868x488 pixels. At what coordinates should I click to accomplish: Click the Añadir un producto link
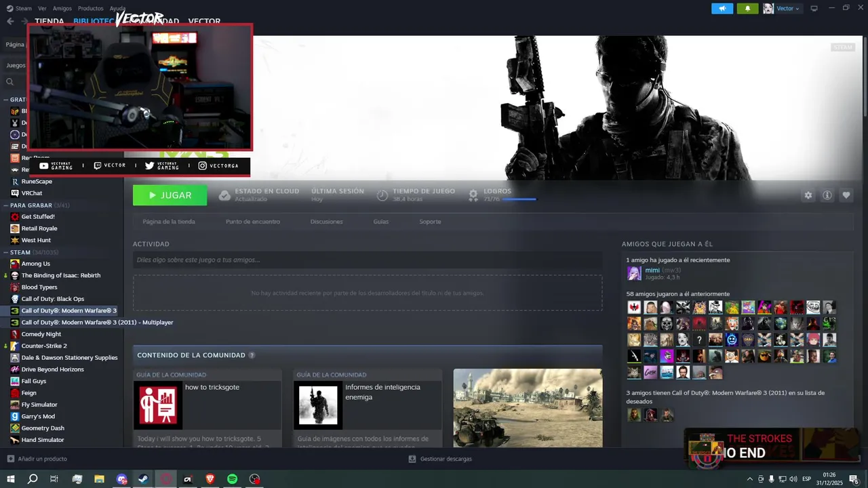(37, 459)
